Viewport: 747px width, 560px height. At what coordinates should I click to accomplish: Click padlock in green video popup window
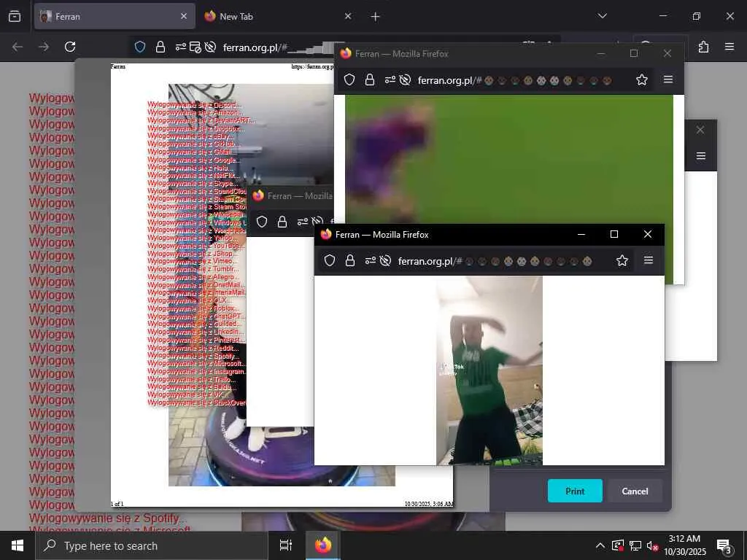coord(370,79)
